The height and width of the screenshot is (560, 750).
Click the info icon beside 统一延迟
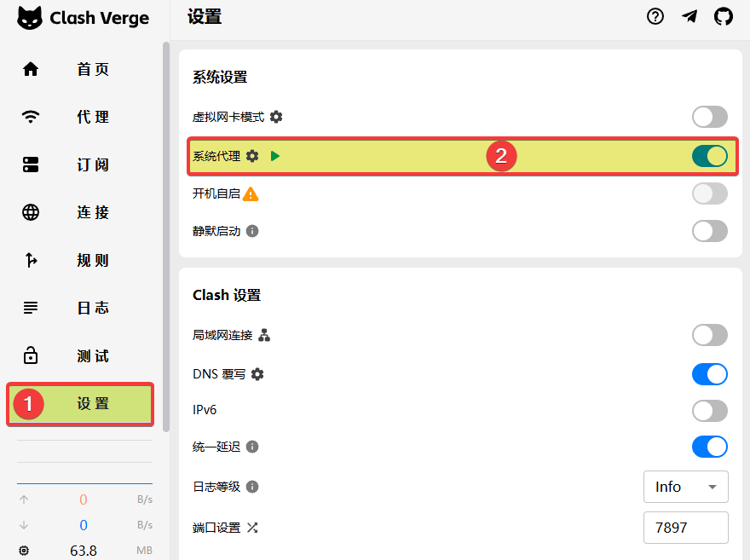(252, 447)
